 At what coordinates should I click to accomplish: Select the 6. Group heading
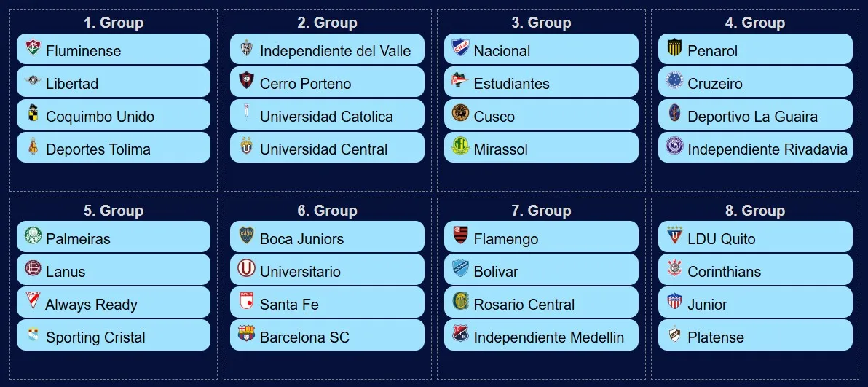[x=327, y=211]
